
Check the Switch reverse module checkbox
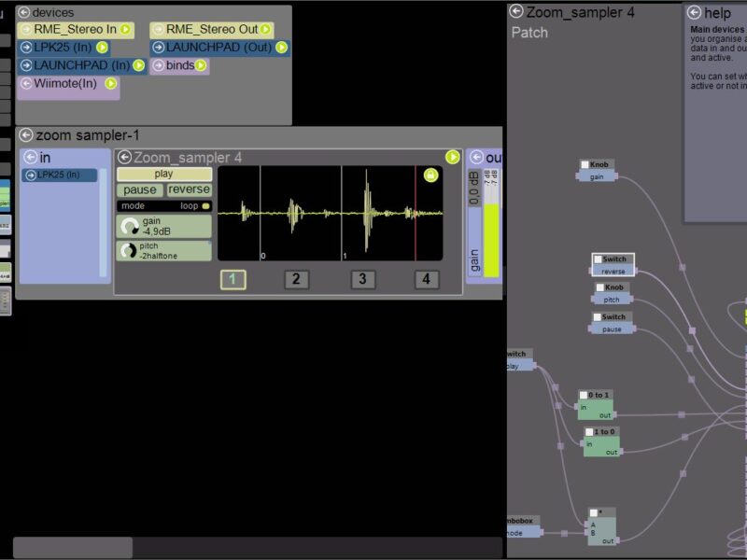point(598,259)
